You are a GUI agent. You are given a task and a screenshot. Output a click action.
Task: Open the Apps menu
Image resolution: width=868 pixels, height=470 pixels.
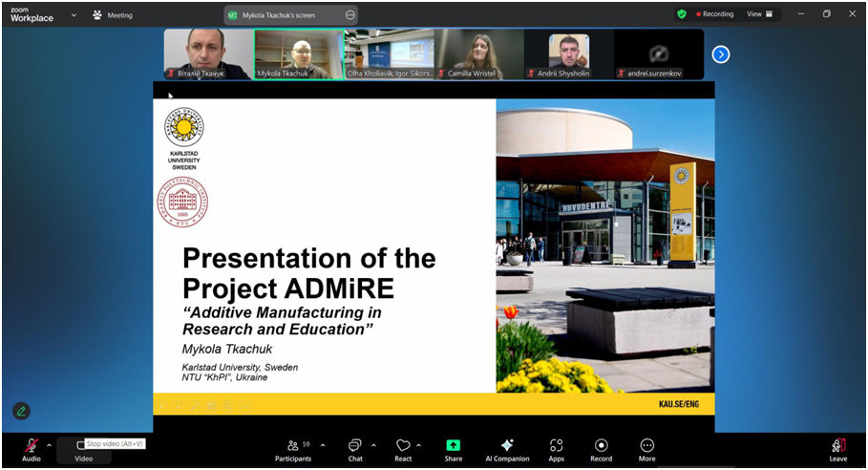(x=556, y=449)
